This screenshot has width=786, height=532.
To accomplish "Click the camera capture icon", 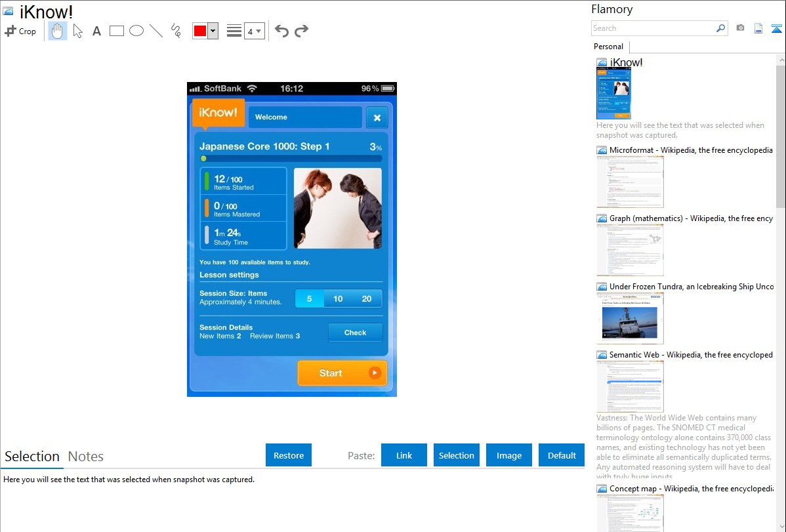I will (x=740, y=28).
